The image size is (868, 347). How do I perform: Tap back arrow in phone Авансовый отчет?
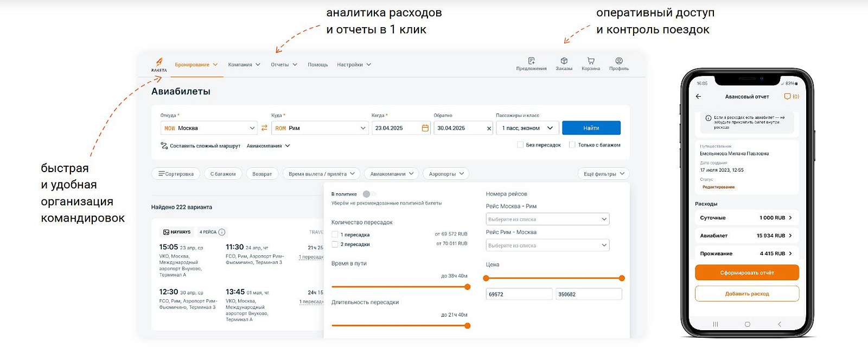click(x=698, y=97)
